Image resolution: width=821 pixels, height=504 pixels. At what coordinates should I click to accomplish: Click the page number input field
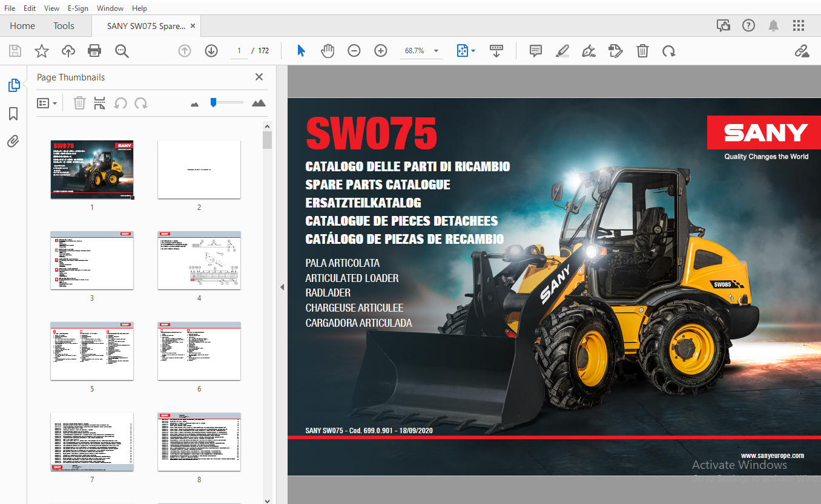pos(239,51)
